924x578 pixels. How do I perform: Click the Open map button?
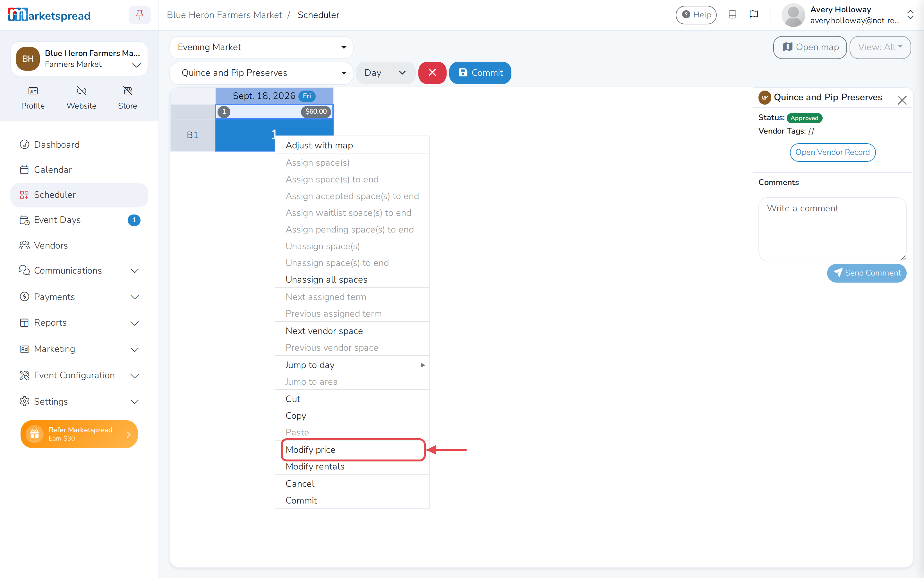point(810,47)
